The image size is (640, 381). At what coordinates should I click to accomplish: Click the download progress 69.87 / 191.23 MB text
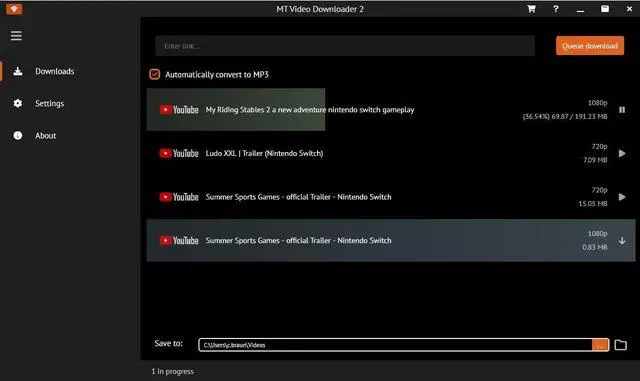[565, 116]
